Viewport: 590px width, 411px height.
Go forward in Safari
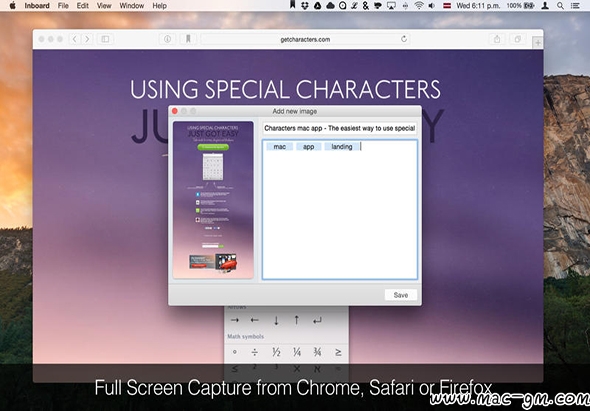(x=87, y=39)
